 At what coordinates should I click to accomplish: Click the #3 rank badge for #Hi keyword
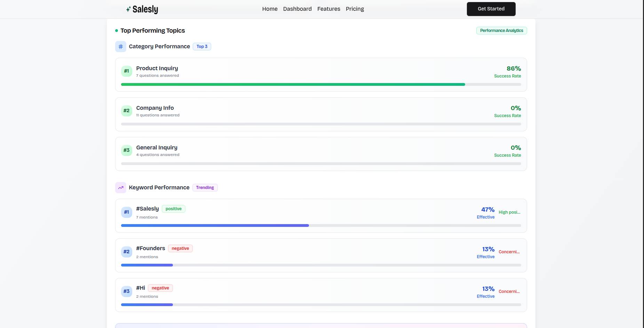point(127,292)
